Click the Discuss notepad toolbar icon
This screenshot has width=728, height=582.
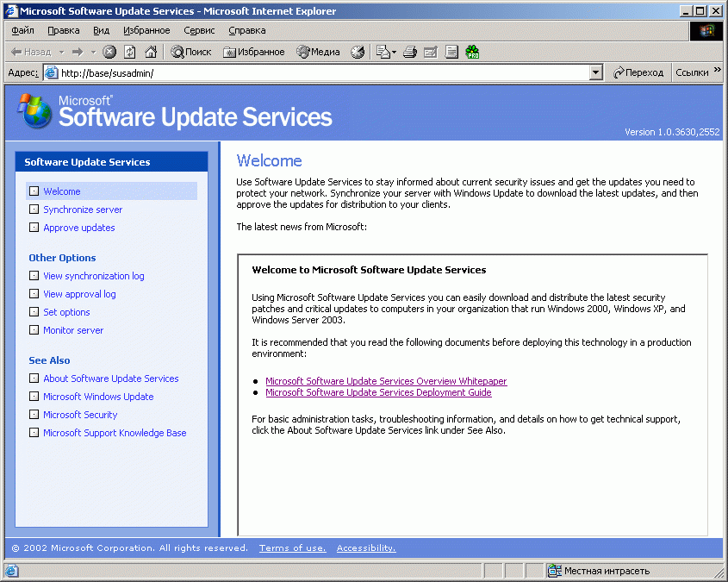pyautogui.click(x=451, y=52)
